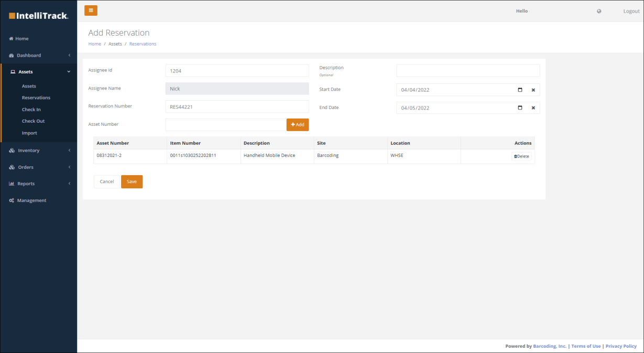Delete asset 08312021-2 from the table

pos(521,156)
